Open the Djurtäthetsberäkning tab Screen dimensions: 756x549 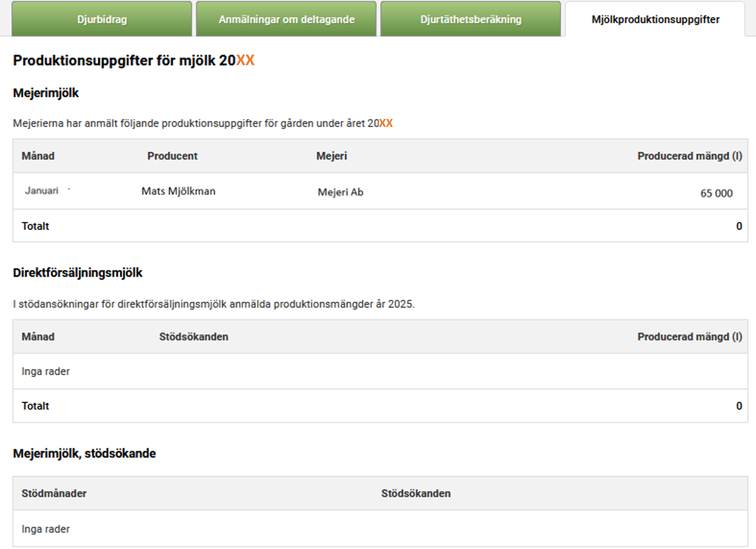(471, 19)
